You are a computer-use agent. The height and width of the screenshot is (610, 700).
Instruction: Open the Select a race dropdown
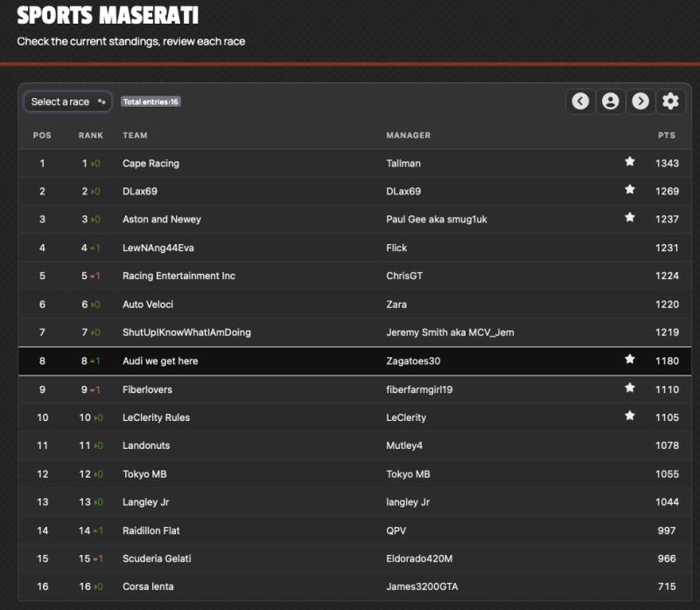coord(68,102)
